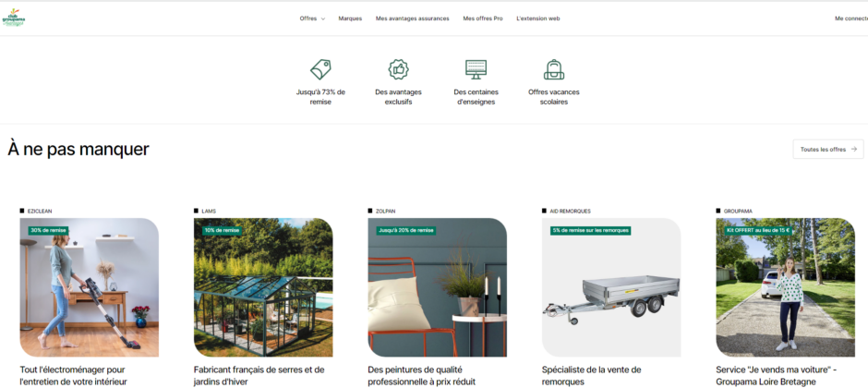
Task: Click the 30% de remise badge
Action: tap(48, 230)
